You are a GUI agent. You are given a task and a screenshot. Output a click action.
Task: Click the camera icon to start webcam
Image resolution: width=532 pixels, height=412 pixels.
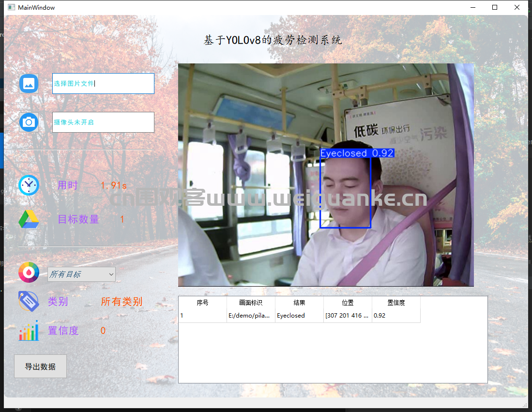(x=29, y=122)
